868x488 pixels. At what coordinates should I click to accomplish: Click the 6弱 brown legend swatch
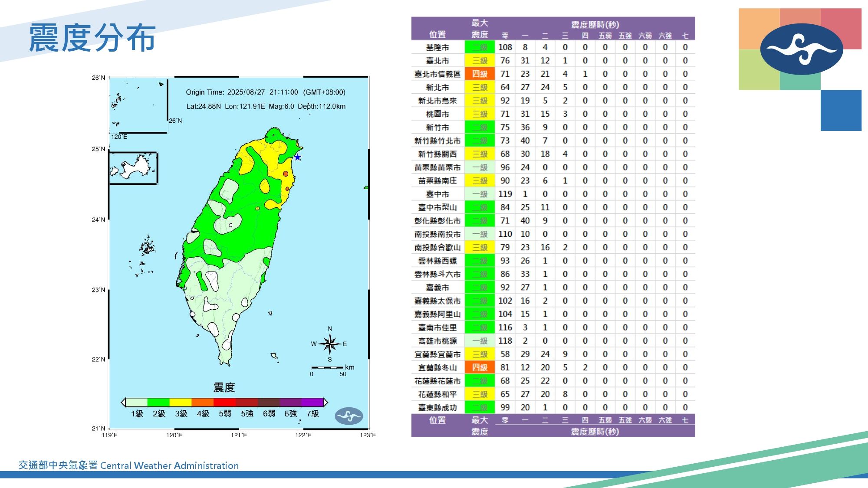[x=269, y=402]
